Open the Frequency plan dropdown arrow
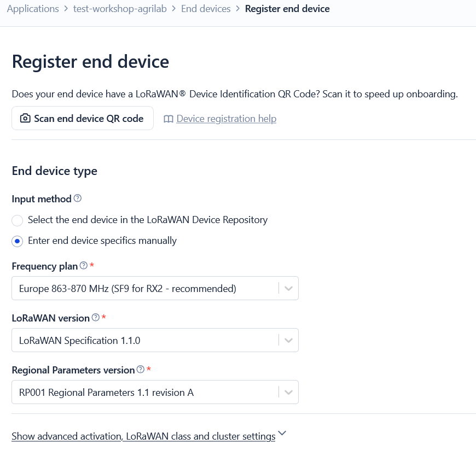This screenshot has height=450, width=476. pyautogui.click(x=289, y=288)
